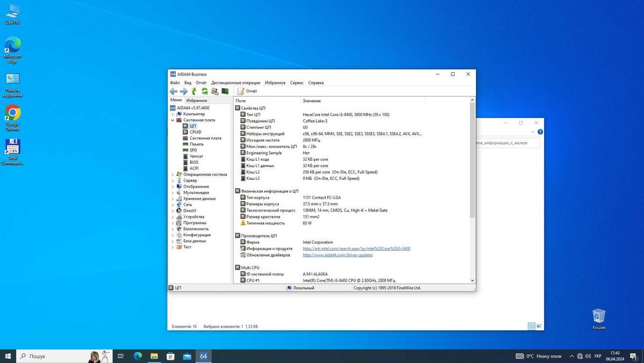Click the Forward arrow toolbar icon
This screenshot has width=644, height=363.
[x=184, y=92]
